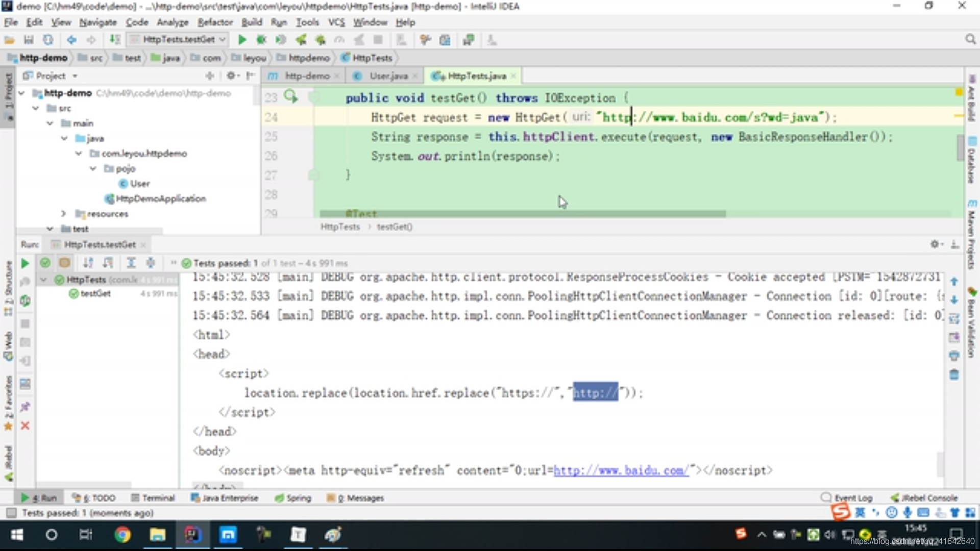The width and height of the screenshot is (980, 551).
Task: Click the Project panel settings gear icon
Action: coord(231,76)
